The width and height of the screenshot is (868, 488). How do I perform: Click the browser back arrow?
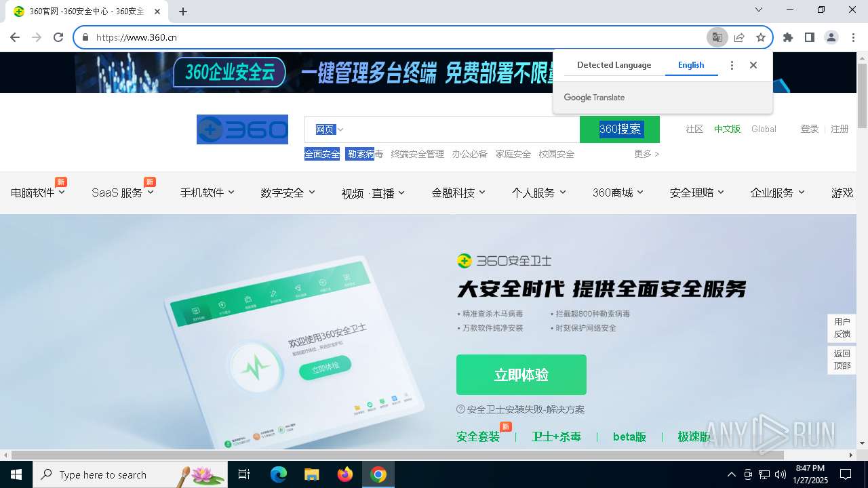15,37
